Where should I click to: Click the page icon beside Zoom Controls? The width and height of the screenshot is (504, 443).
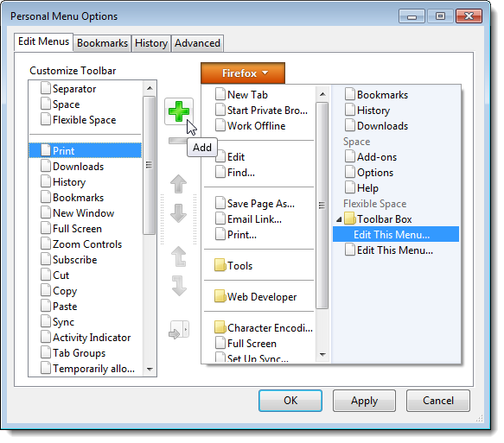(46, 244)
